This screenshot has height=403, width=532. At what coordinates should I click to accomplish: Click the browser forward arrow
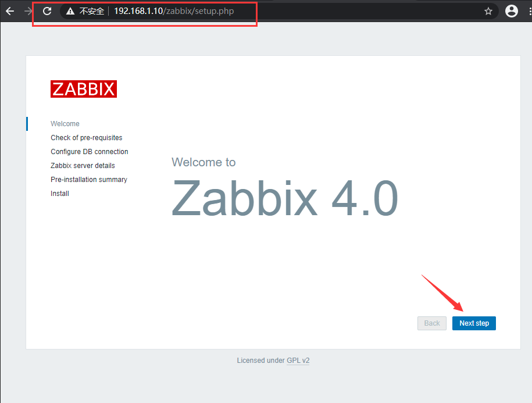tap(28, 11)
